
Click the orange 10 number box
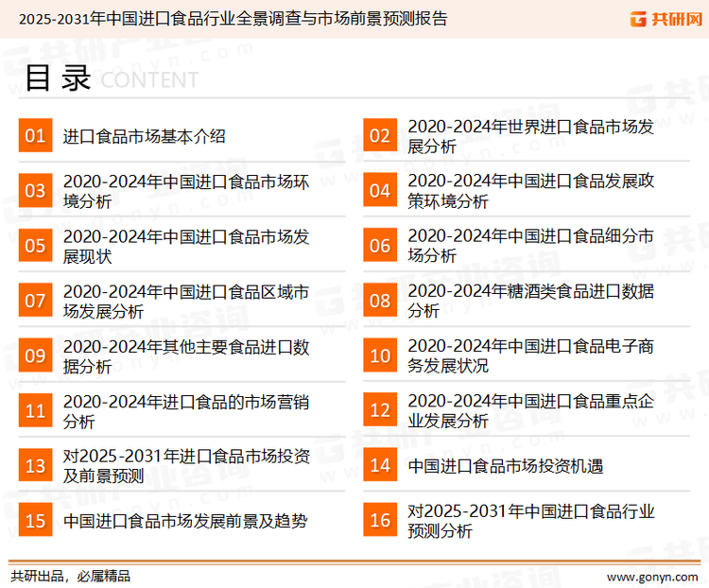380,355
